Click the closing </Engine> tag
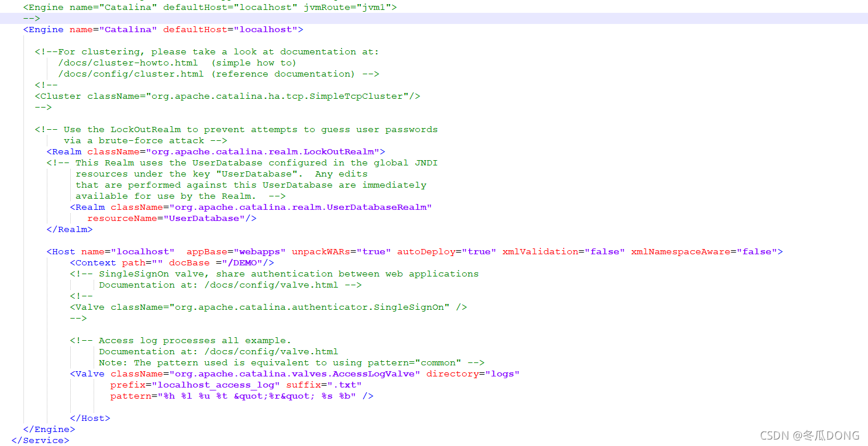868x446 pixels. 49,429
